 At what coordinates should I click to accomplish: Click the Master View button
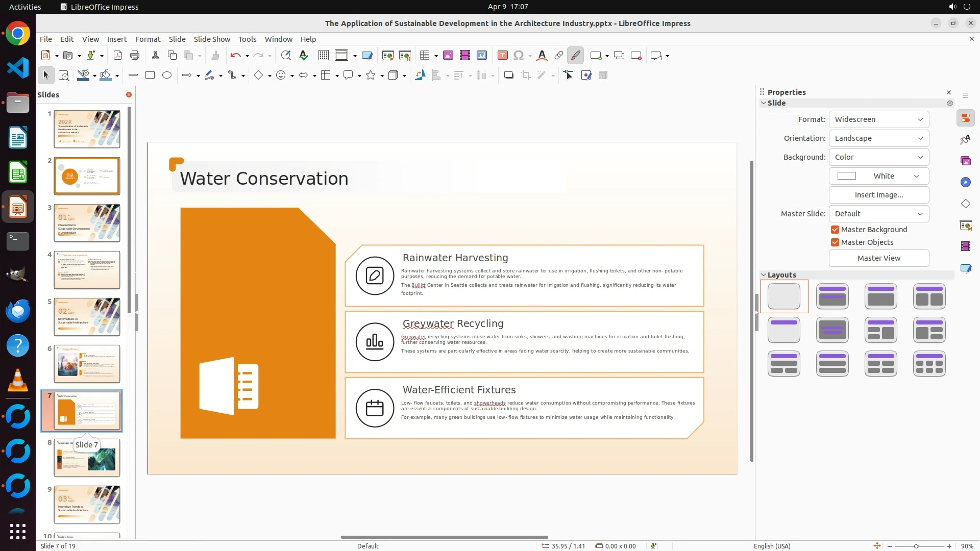tap(878, 258)
